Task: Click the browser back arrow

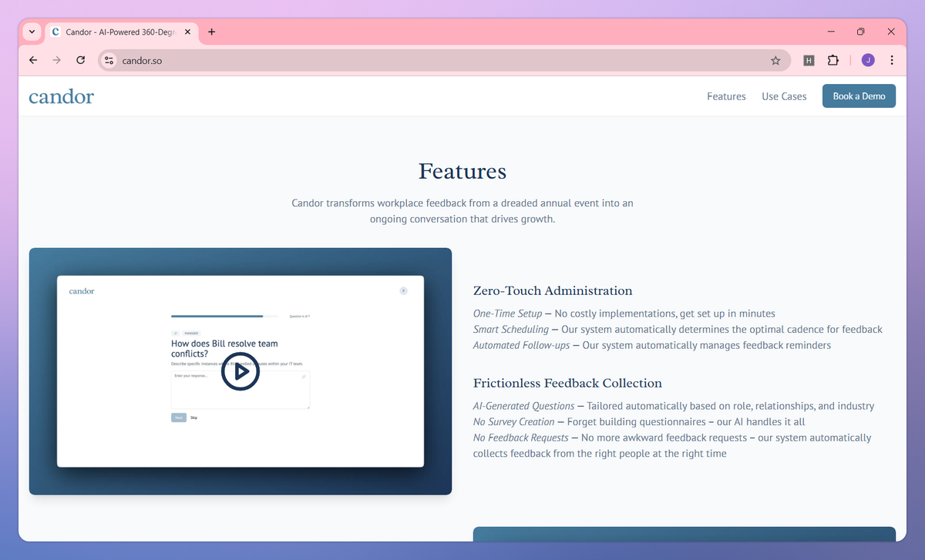Action: 32,60
